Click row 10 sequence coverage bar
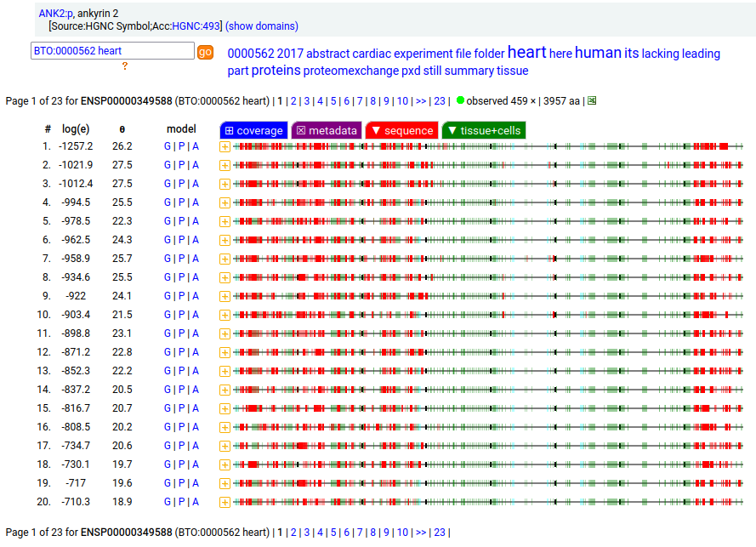 488,315
